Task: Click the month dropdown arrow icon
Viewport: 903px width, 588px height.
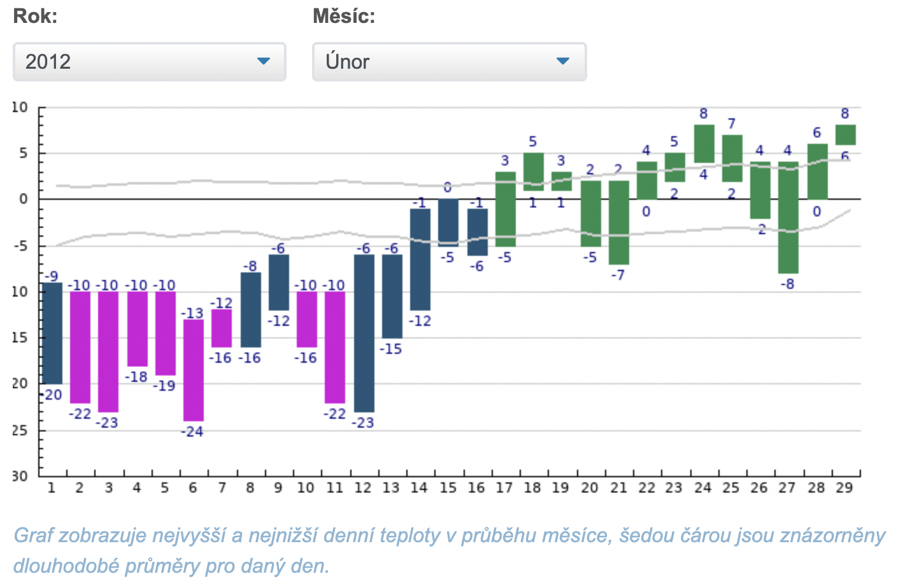Action: click(563, 61)
